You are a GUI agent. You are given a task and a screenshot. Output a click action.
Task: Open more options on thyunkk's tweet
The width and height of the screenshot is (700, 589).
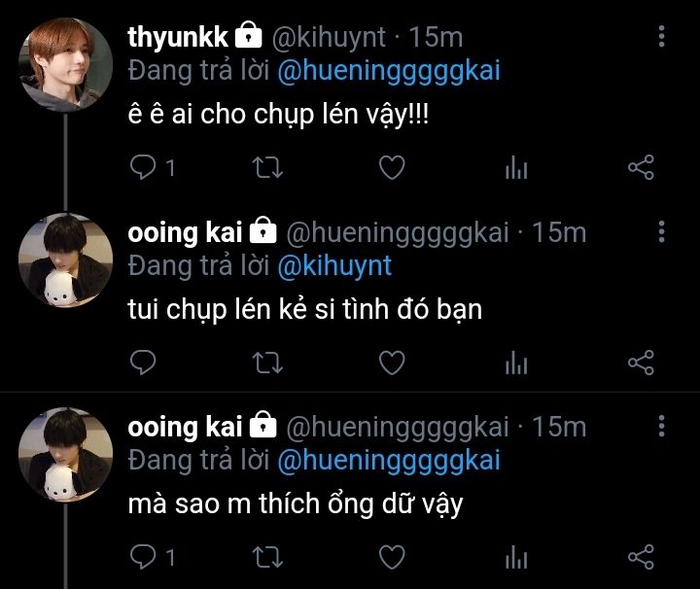click(x=662, y=37)
